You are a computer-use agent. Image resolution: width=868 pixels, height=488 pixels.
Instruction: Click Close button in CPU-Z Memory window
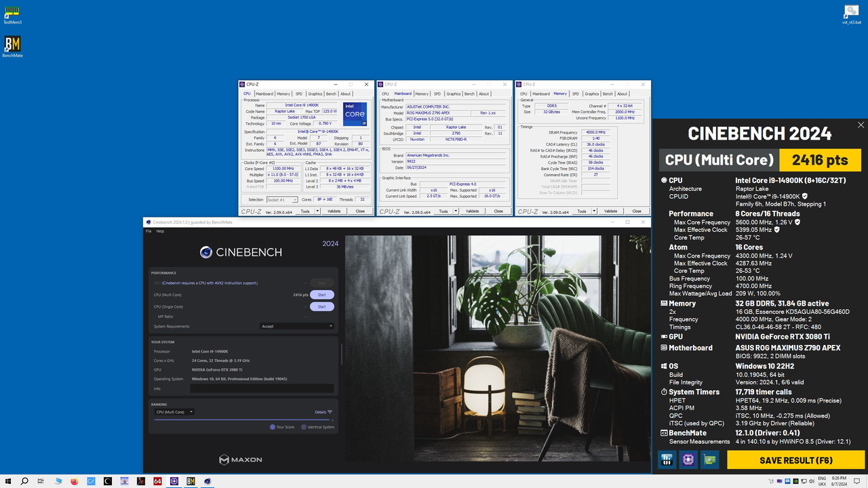click(637, 211)
